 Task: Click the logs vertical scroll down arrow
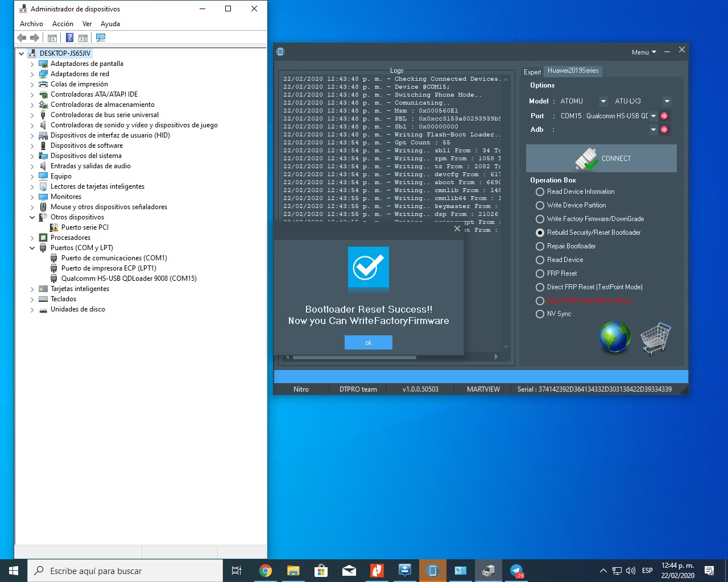[506, 347]
